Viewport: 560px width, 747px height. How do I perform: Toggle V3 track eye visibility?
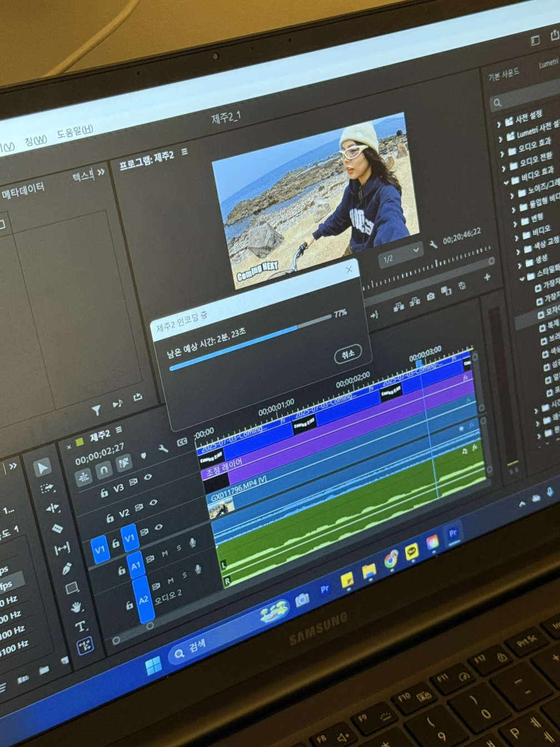(x=148, y=477)
